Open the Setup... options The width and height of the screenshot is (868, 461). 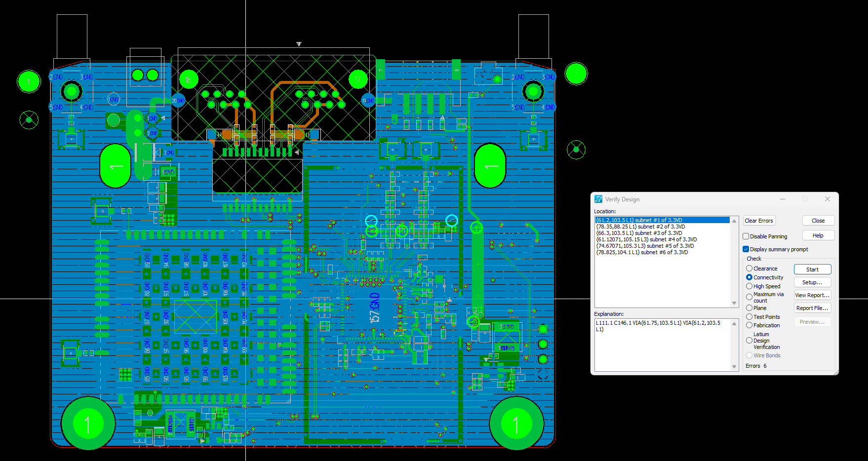pyautogui.click(x=812, y=282)
